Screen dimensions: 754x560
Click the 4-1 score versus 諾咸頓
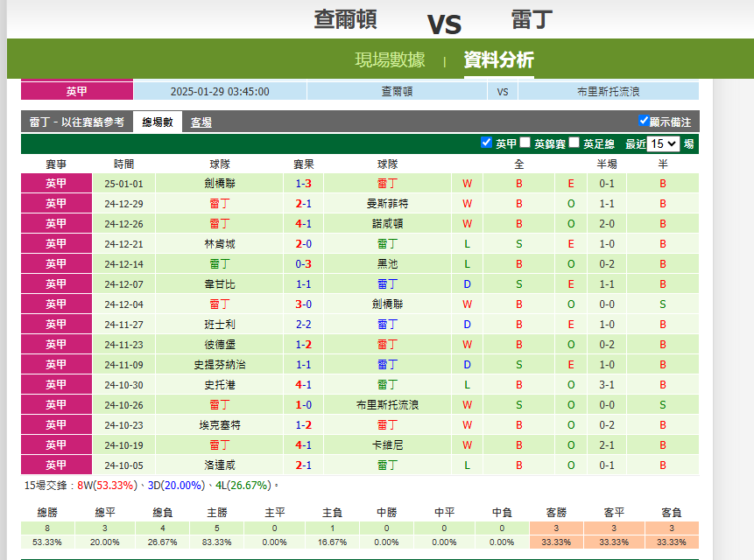click(x=303, y=224)
